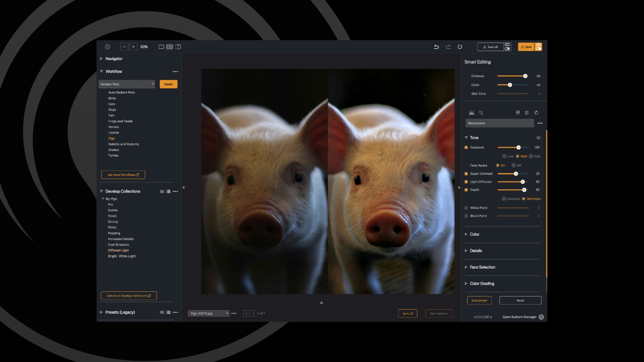This screenshot has width=644, height=362.
Task: Choose the Filmic develop preset
Action: point(112,228)
